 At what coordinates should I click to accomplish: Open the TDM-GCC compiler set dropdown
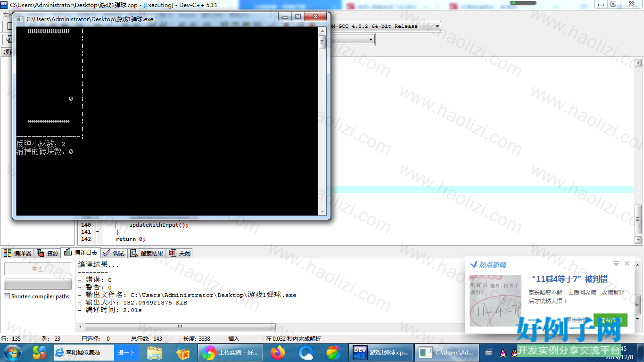click(x=437, y=26)
